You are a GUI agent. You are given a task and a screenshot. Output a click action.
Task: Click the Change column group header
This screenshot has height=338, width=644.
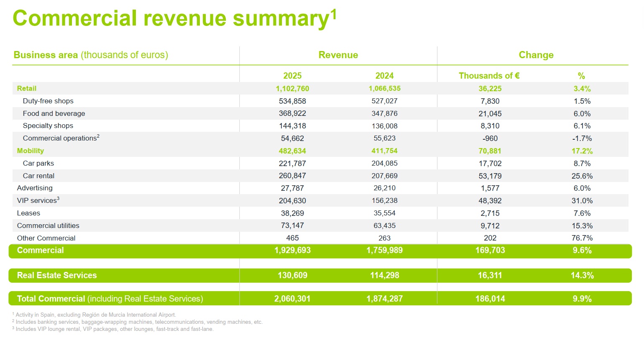pyautogui.click(x=536, y=55)
